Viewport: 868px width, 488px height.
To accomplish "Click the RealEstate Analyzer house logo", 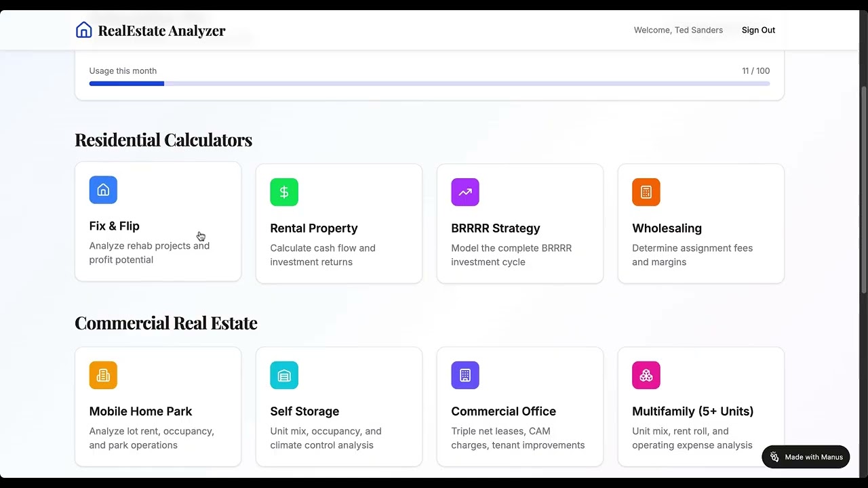I will coord(83,30).
